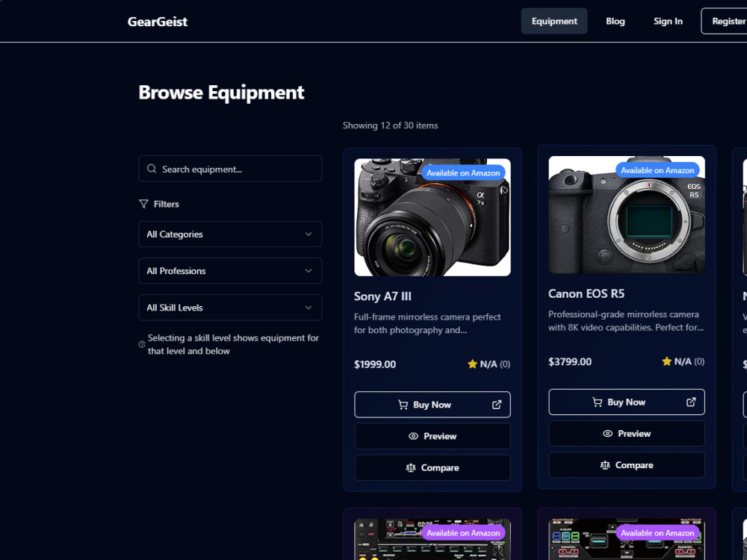This screenshot has width=747, height=560.
Task: Click the All Skill Levels chevron arrow
Action: pyautogui.click(x=309, y=308)
